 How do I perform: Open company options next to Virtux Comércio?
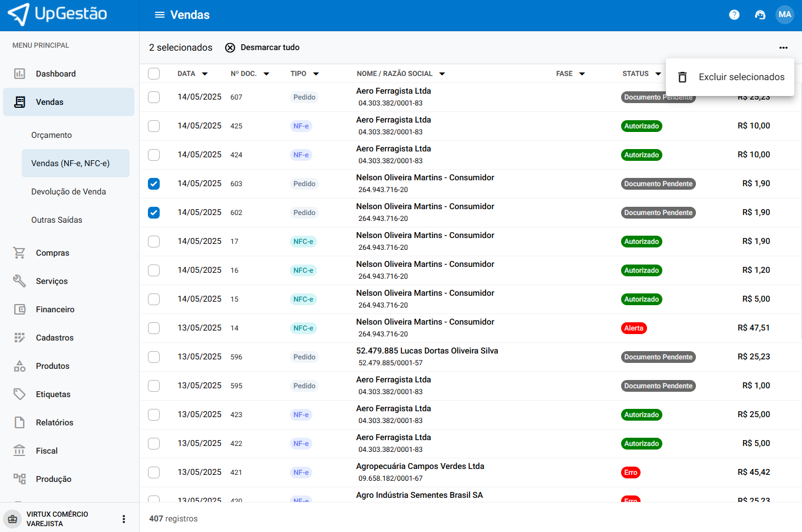tap(124, 518)
